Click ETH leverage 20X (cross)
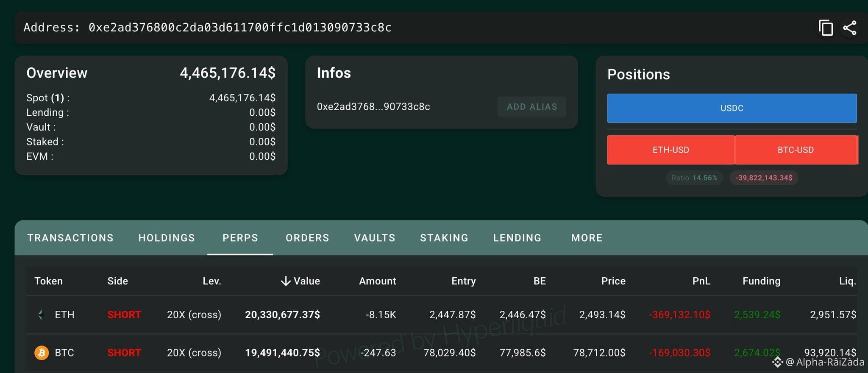 tap(194, 315)
